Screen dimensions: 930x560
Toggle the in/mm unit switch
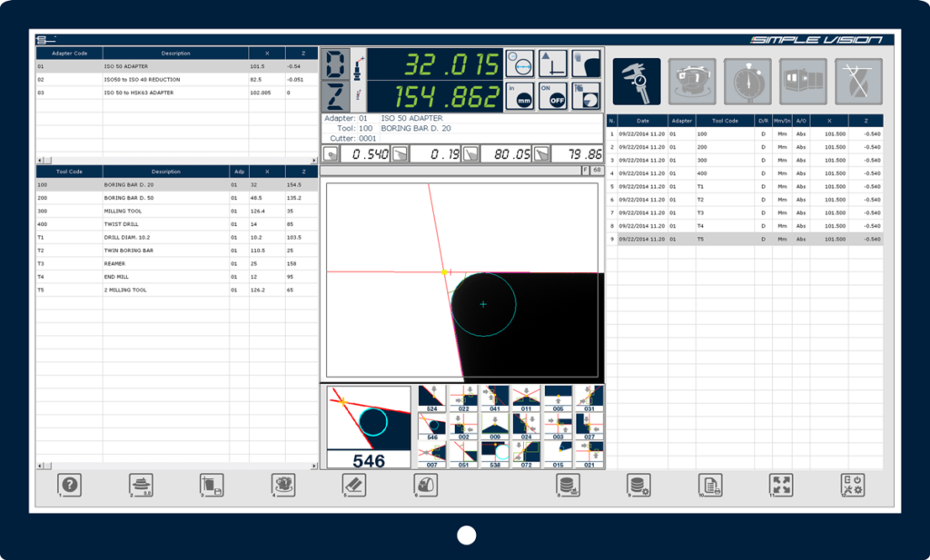(x=519, y=96)
